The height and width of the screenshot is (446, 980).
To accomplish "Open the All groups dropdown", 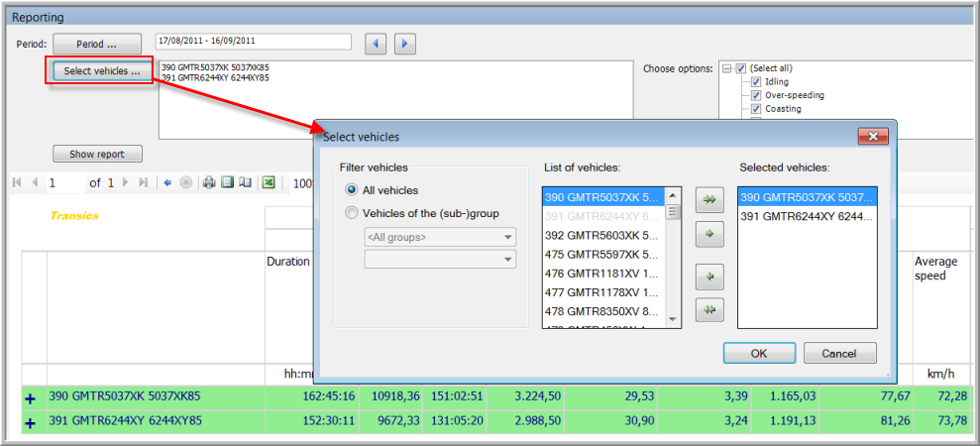I will tap(440, 237).
